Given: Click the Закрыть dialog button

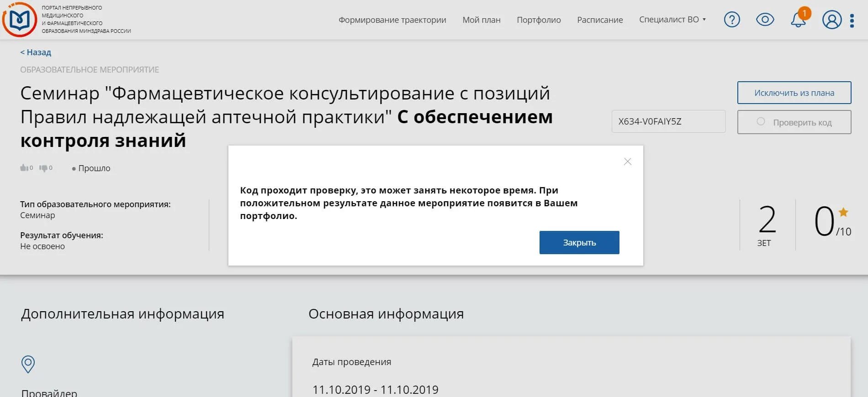Looking at the screenshot, I should (579, 242).
